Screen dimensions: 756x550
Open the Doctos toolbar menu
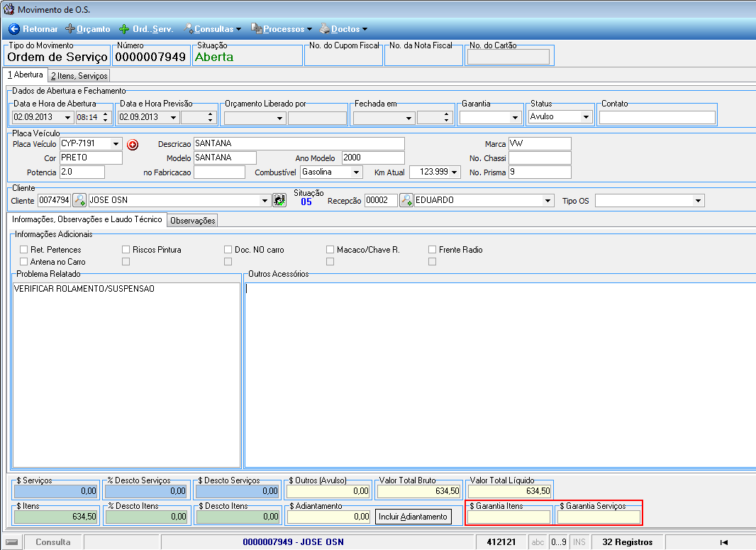tap(344, 29)
